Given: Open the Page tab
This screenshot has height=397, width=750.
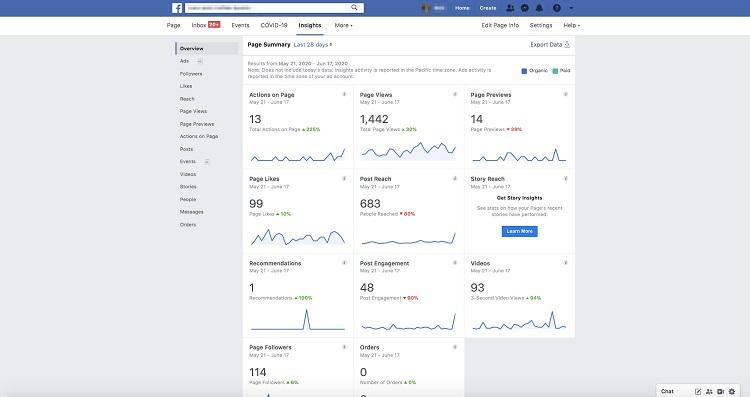Looking at the screenshot, I should pyautogui.click(x=174, y=25).
